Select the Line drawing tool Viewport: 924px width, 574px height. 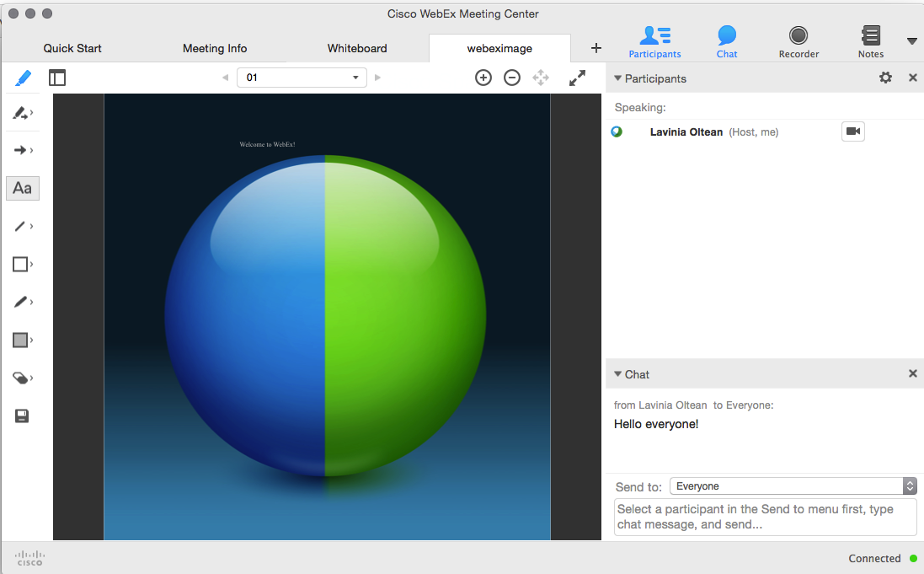pos(21,226)
